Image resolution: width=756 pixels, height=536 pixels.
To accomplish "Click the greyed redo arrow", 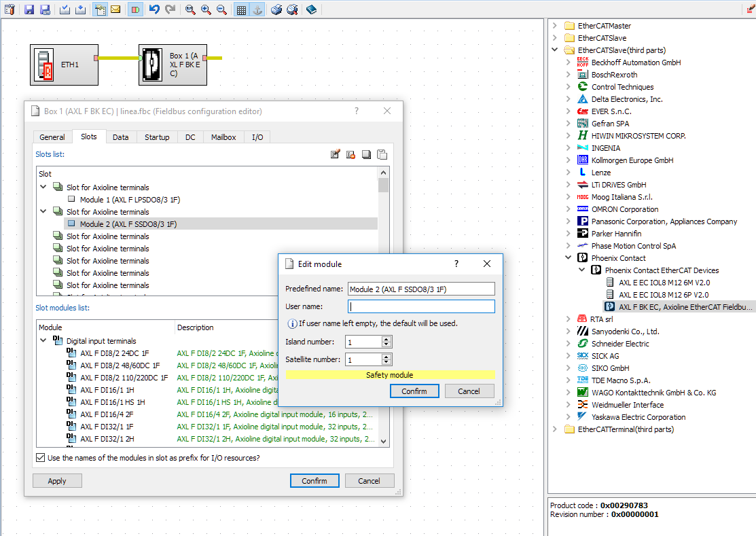I will click(x=170, y=9).
